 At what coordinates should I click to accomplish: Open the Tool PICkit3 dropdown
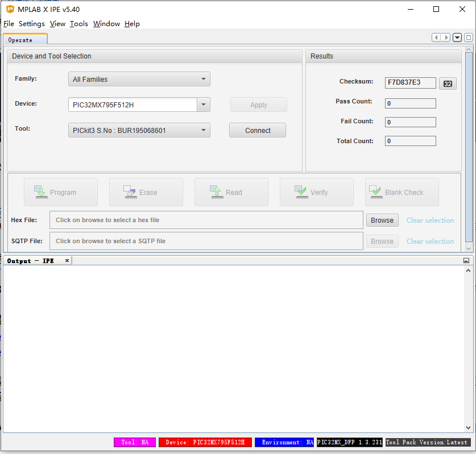(x=139, y=131)
